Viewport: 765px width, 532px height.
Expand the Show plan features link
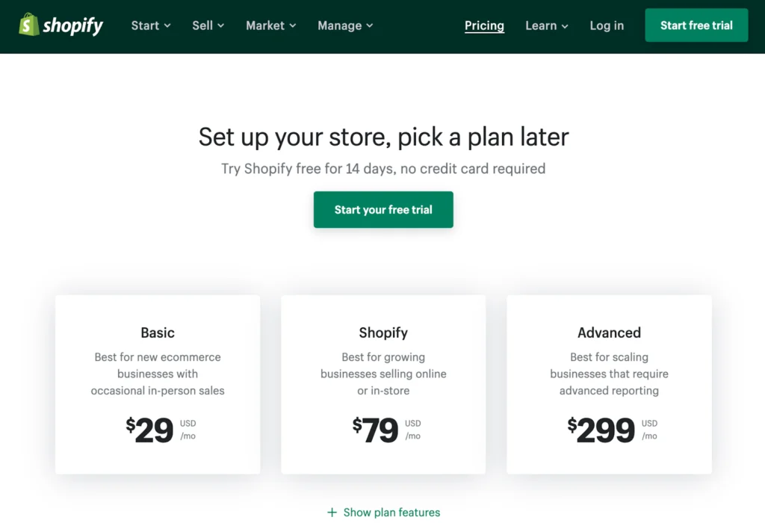391,513
